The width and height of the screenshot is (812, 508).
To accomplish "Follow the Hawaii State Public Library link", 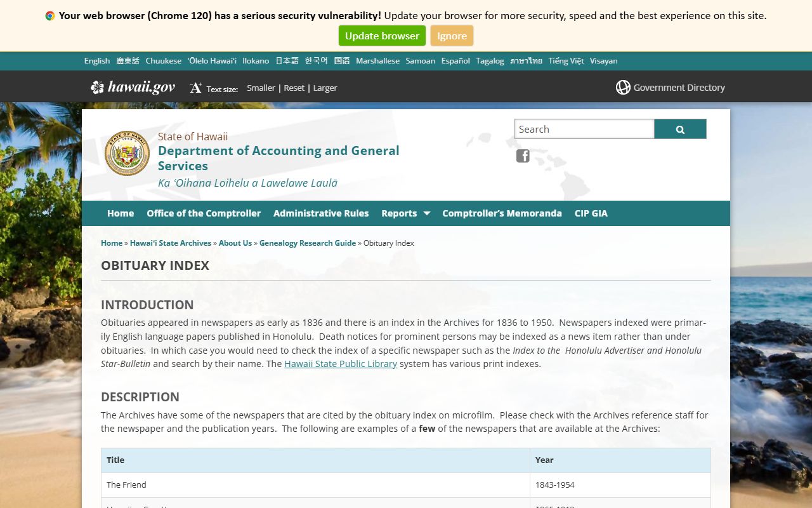I will pyautogui.click(x=341, y=364).
